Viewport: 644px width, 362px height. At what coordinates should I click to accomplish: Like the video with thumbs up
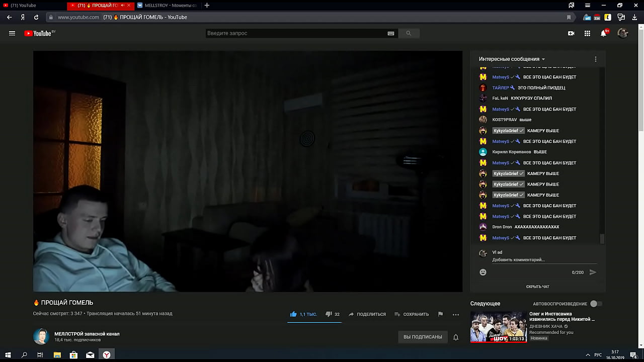[293, 314]
